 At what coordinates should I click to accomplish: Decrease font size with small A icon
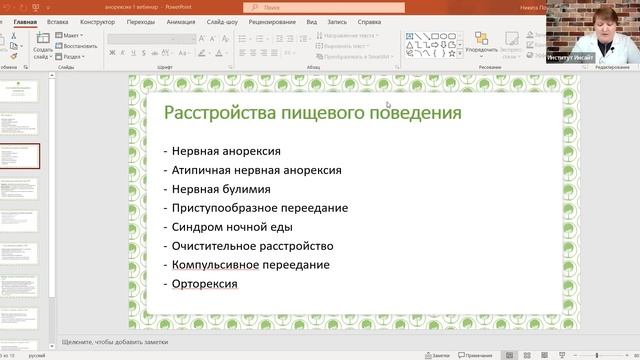[213, 39]
